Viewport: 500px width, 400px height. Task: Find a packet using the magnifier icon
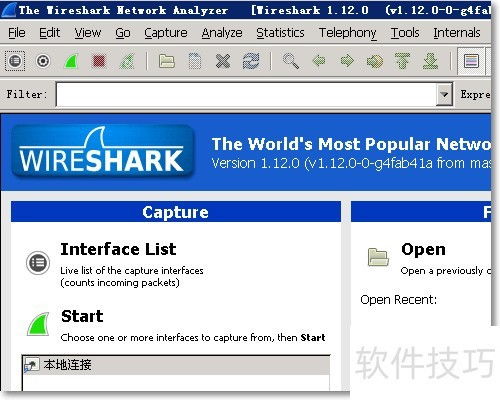291,61
